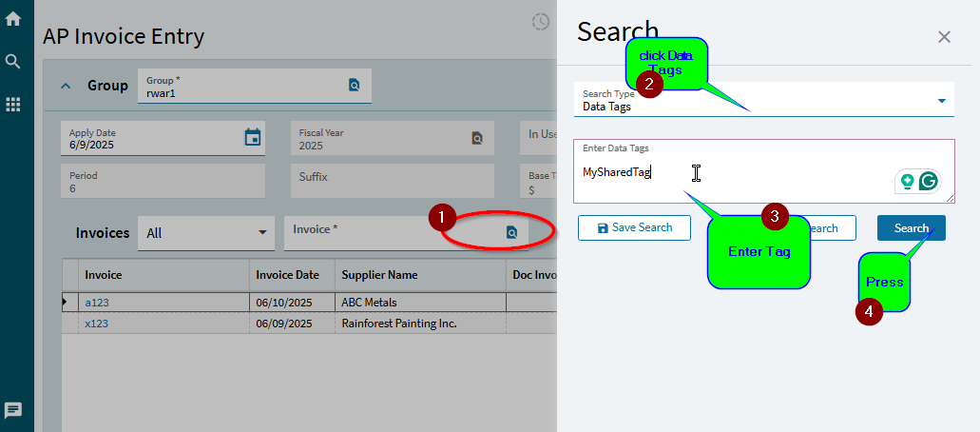Click the Apply Date field 6/9/2025

coord(163,138)
